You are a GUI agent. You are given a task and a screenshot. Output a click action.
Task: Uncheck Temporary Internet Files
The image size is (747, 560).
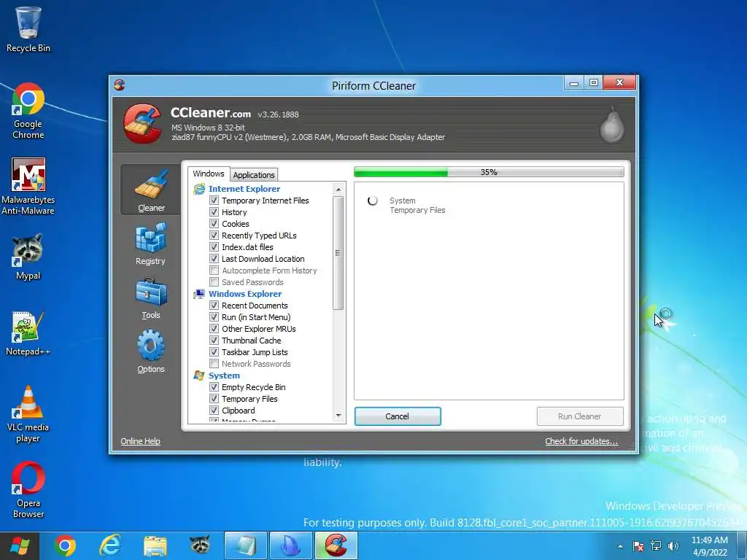pyautogui.click(x=214, y=201)
